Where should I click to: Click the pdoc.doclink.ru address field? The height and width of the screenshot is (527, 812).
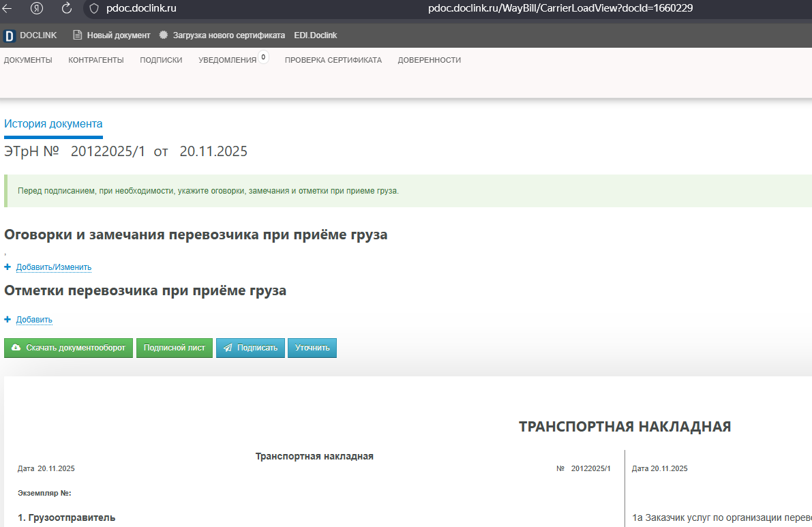coord(141,8)
